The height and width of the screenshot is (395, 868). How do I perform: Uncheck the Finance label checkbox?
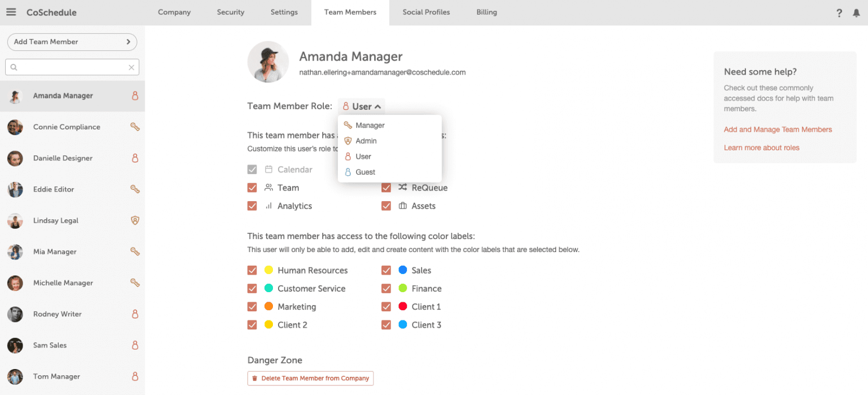pos(386,288)
